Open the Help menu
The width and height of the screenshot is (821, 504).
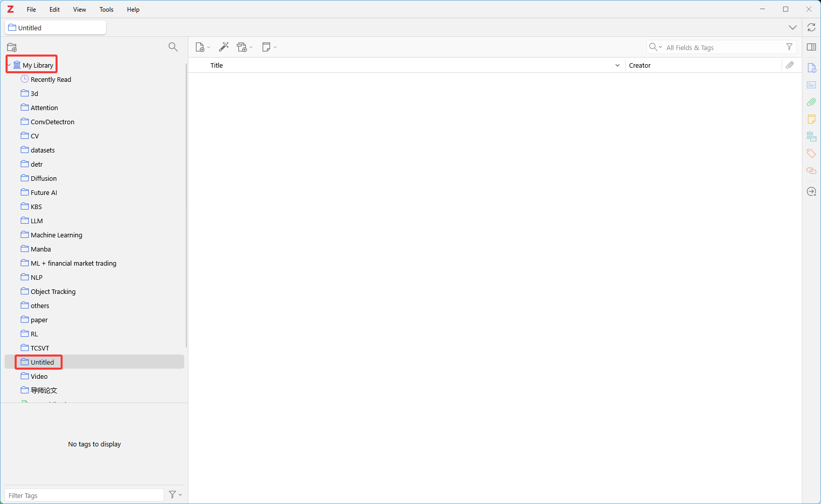tap(133, 9)
